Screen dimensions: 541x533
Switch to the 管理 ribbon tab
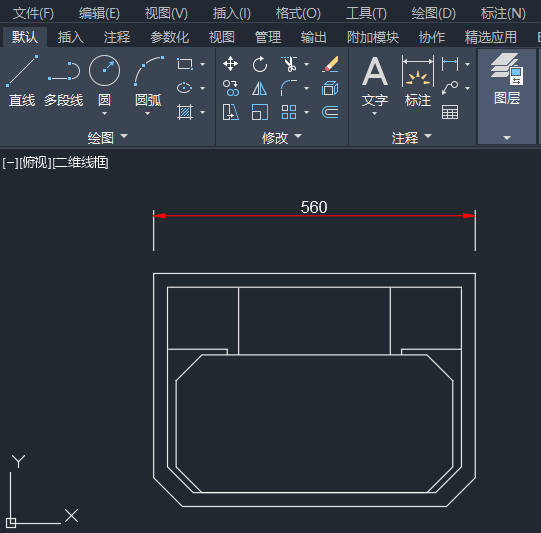[x=268, y=37]
